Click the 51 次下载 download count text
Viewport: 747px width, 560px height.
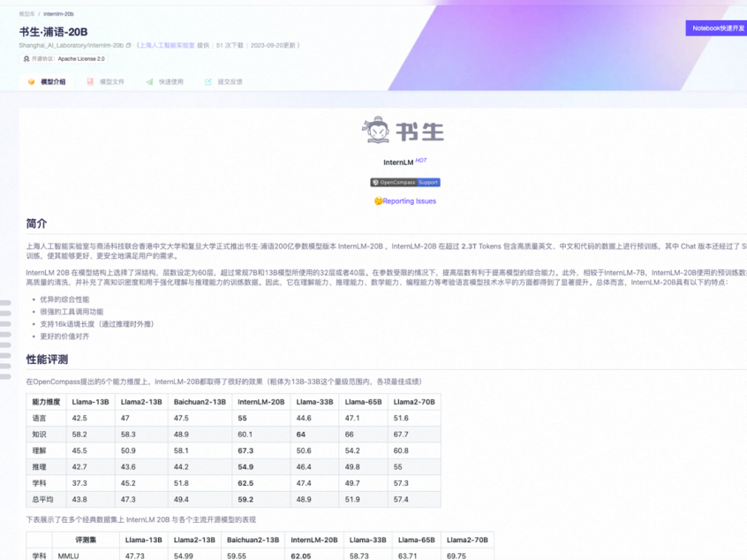pos(230,46)
